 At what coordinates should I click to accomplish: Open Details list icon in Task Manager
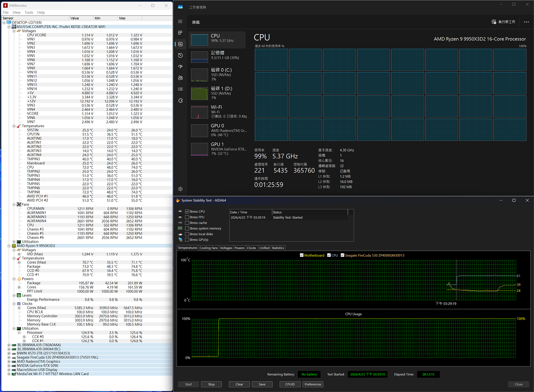180,89
